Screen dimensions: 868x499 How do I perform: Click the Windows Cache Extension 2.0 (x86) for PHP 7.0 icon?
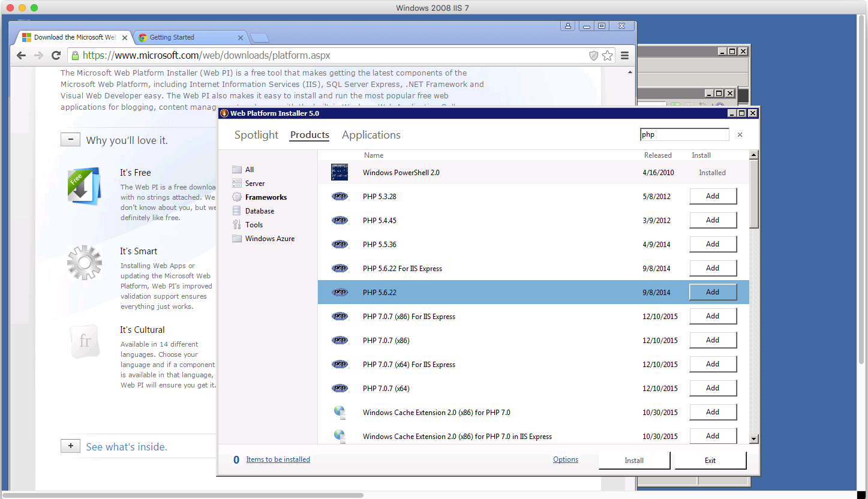click(x=340, y=412)
